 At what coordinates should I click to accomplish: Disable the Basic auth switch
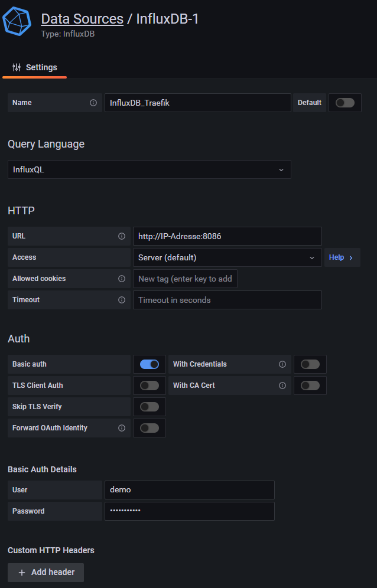pos(149,364)
